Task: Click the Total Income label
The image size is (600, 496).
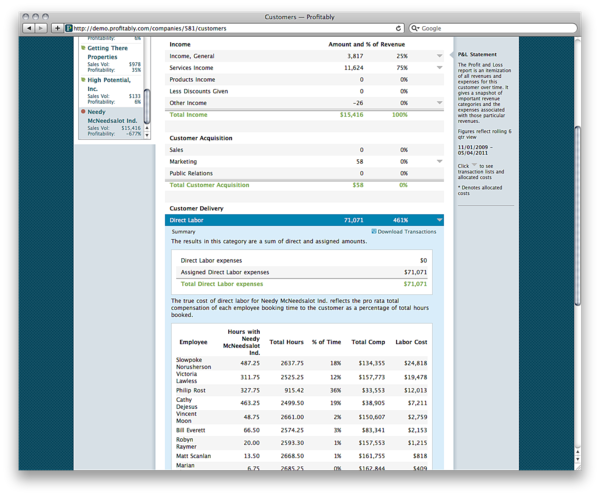Action: 188,114
